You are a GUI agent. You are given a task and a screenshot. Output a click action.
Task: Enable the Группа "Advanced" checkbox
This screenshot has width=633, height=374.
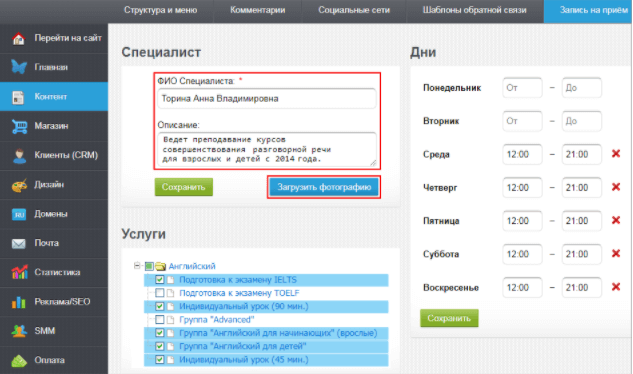[x=159, y=319]
